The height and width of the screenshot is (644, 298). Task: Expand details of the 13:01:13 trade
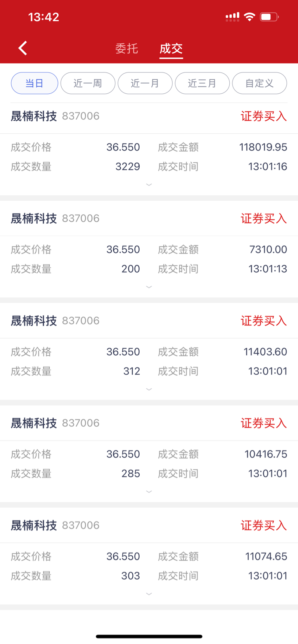tap(149, 287)
